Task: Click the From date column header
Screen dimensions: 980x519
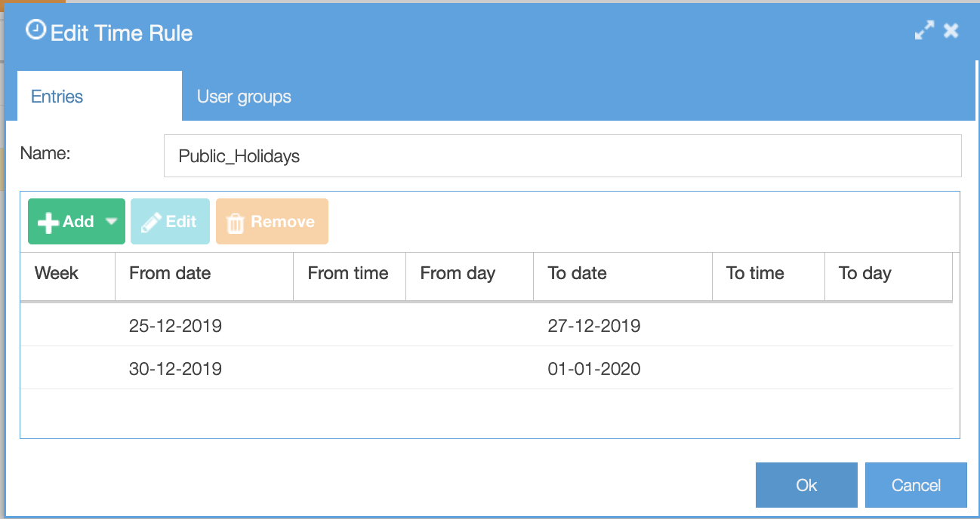Action: [x=169, y=273]
